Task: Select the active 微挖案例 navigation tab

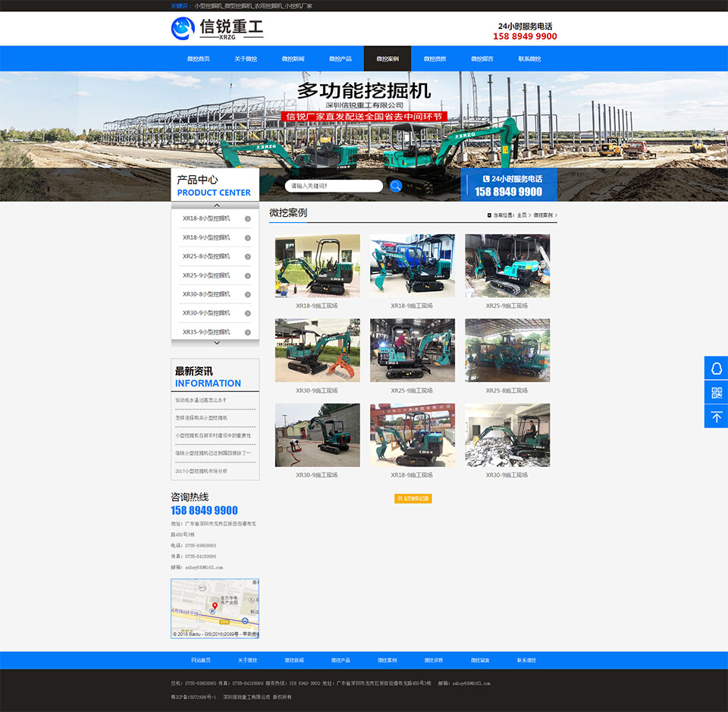Action: pyautogui.click(x=388, y=59)
